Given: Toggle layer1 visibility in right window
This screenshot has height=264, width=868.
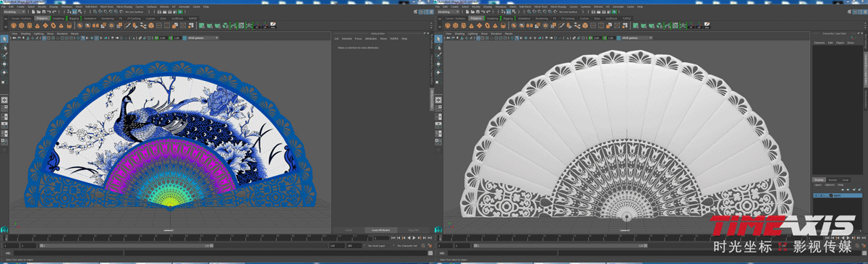Looking at the screenshot, I should click(x=816, y=195).
